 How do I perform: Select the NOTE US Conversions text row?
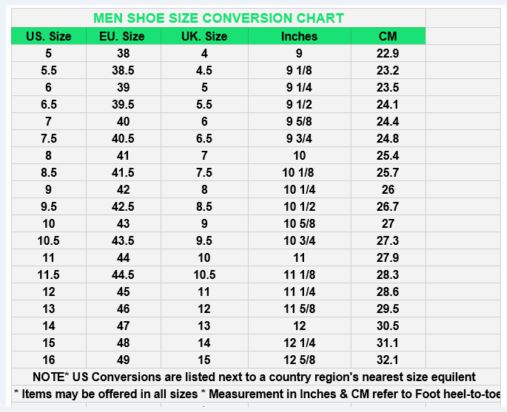click(x=254, y=377)
